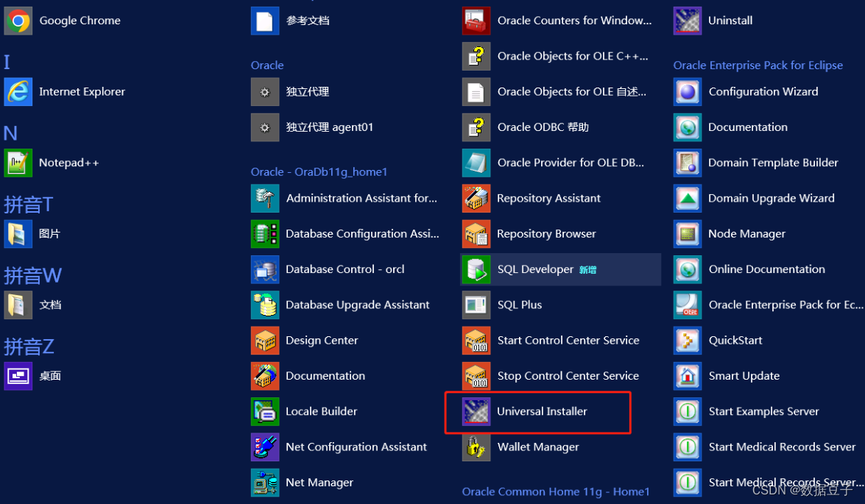
Task: Open Repository Browser icon
Action: click(x=476, y=234)
